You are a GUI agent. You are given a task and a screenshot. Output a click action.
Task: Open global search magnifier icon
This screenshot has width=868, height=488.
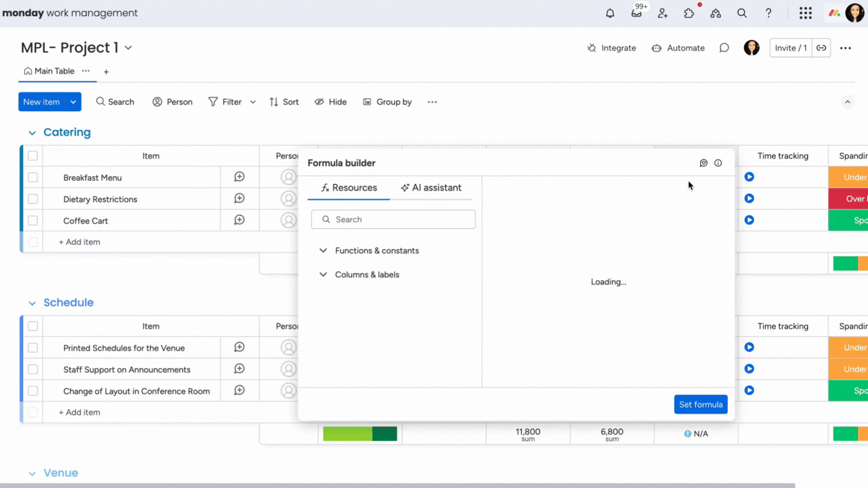pyautogui.click(x=742, y=13)
